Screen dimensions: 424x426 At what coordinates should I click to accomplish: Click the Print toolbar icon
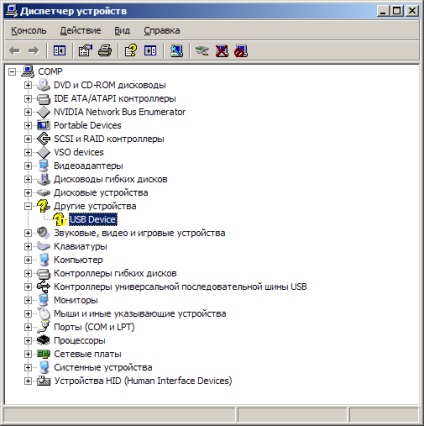[105, 51]
